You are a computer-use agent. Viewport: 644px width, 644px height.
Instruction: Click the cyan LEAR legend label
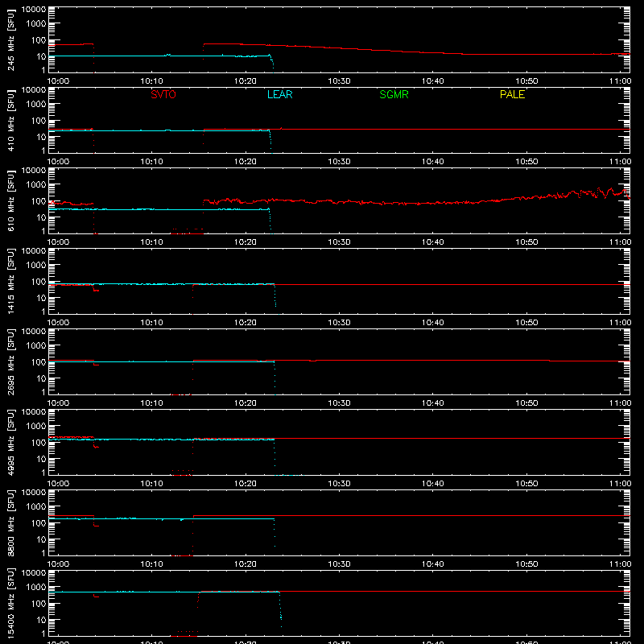click(x=279, y=94)
